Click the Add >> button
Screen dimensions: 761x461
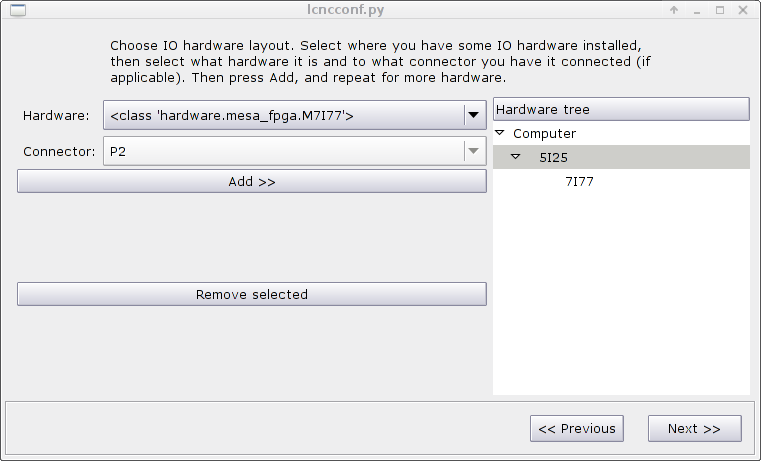coord(252,181)
